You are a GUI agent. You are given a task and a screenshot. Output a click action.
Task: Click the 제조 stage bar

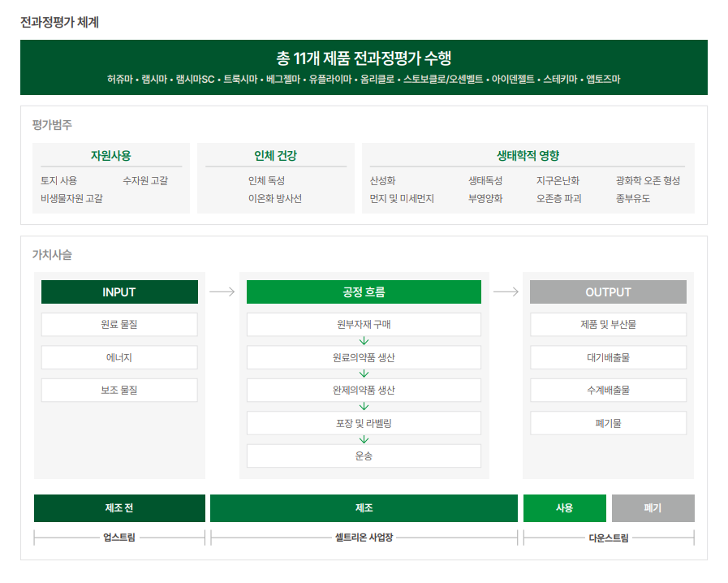364,507
